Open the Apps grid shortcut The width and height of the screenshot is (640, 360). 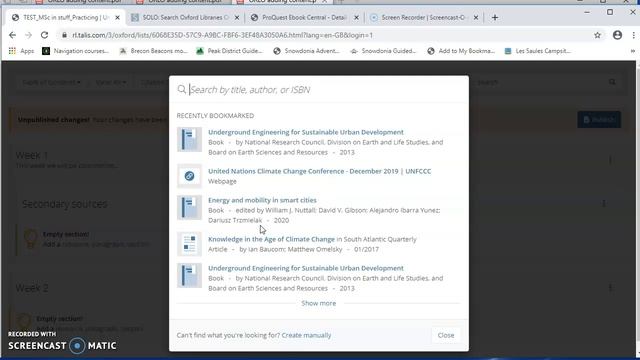tap(21, 51)
